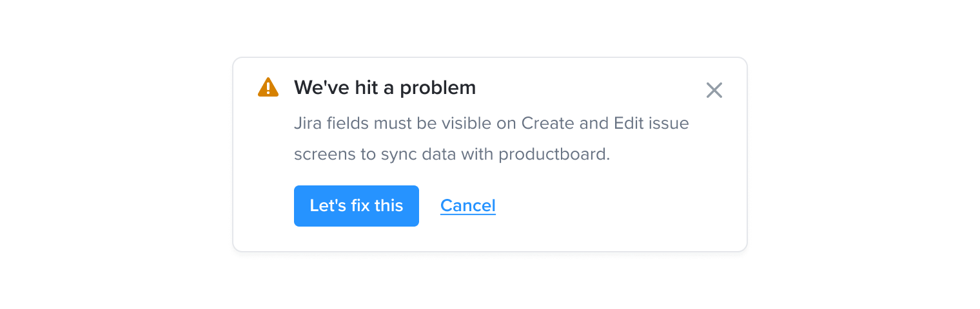This screenshot has width=980, height=309.
Task: Click the message line starting "Jira fields"
Action: [x=491, y=122]
